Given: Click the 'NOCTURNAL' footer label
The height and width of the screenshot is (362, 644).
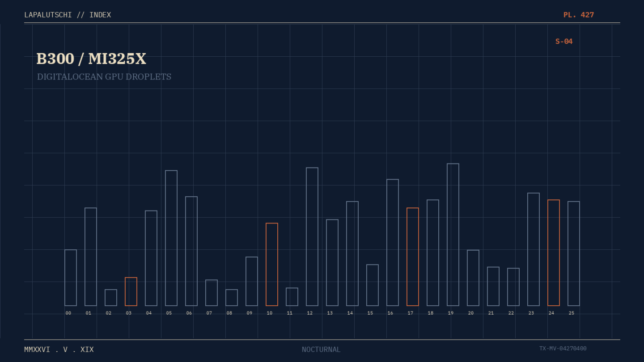Looking at the screenshot, I should click(321, 349).
